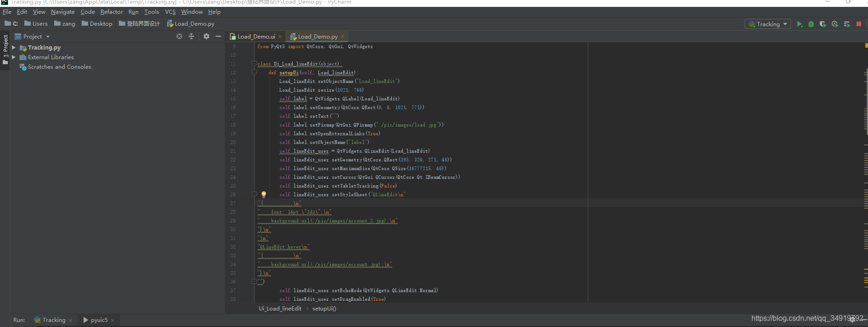868x327 pixels.
Task: Click line number 20 in the editor gutter
Action: click(x=233, y=142)
